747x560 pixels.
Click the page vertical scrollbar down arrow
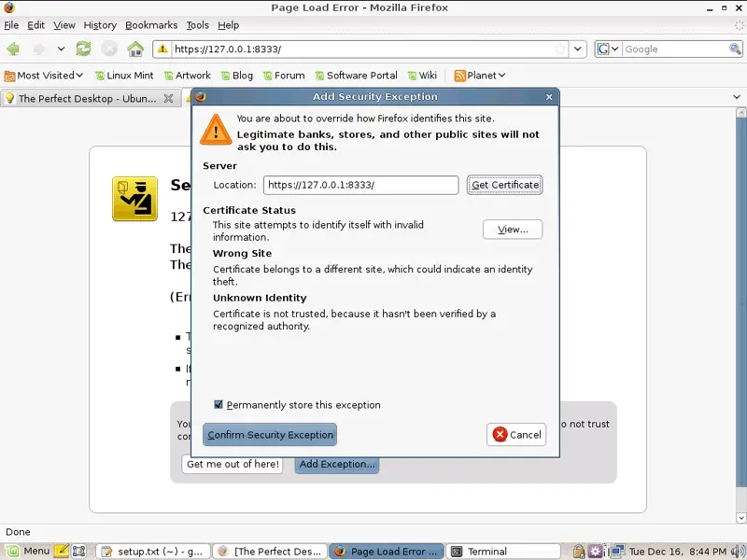[740, 518]
